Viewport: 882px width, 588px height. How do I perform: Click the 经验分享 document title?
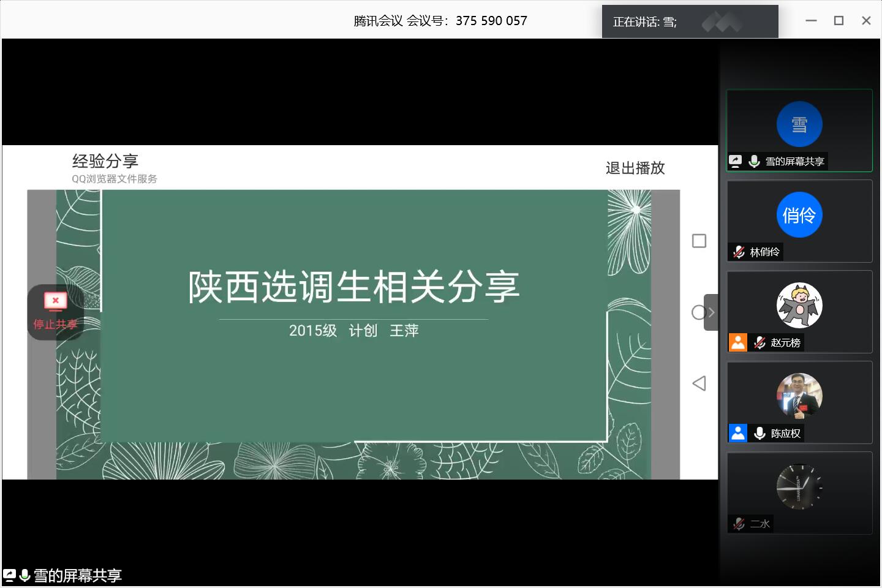click(105, 161)
